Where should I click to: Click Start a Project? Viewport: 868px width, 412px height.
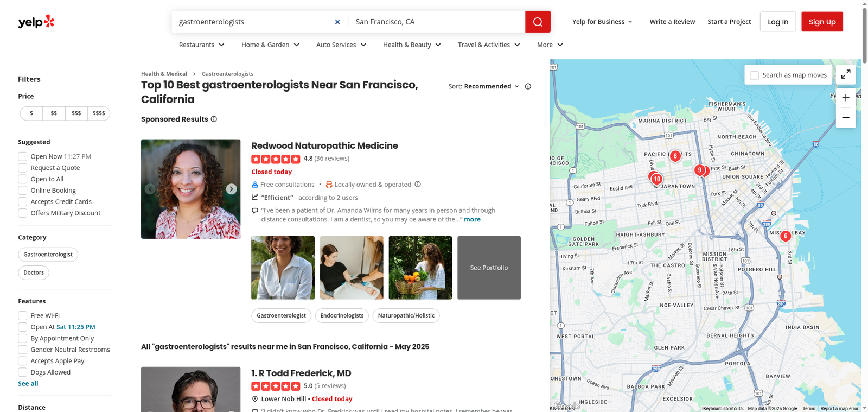pyautogui.click(x=729, y=22)
